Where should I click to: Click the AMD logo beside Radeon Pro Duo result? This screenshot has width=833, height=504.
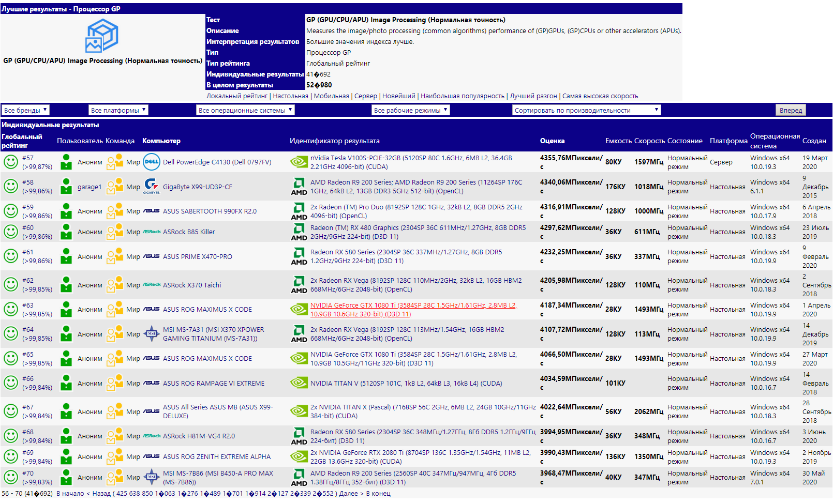pyautogui.click(x=299, y=211)
